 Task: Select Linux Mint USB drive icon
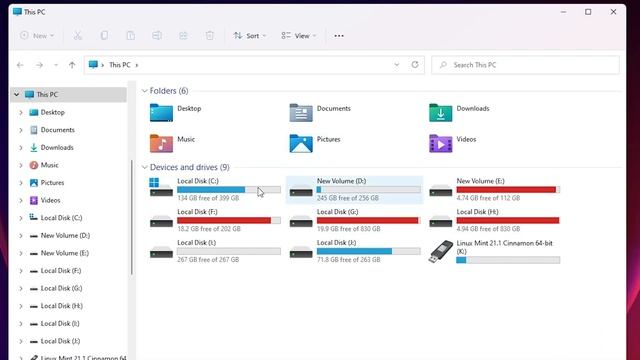tap(441, 251)
